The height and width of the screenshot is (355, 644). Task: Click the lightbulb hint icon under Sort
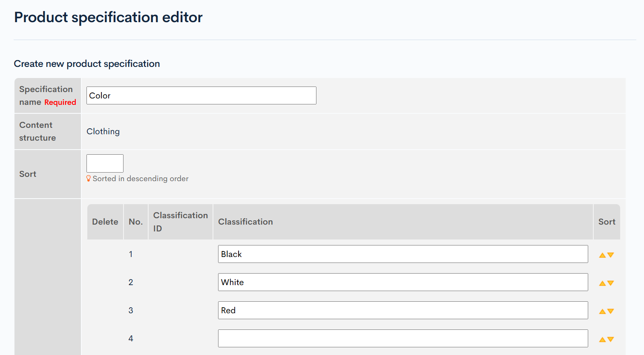(x=89, y=179)
